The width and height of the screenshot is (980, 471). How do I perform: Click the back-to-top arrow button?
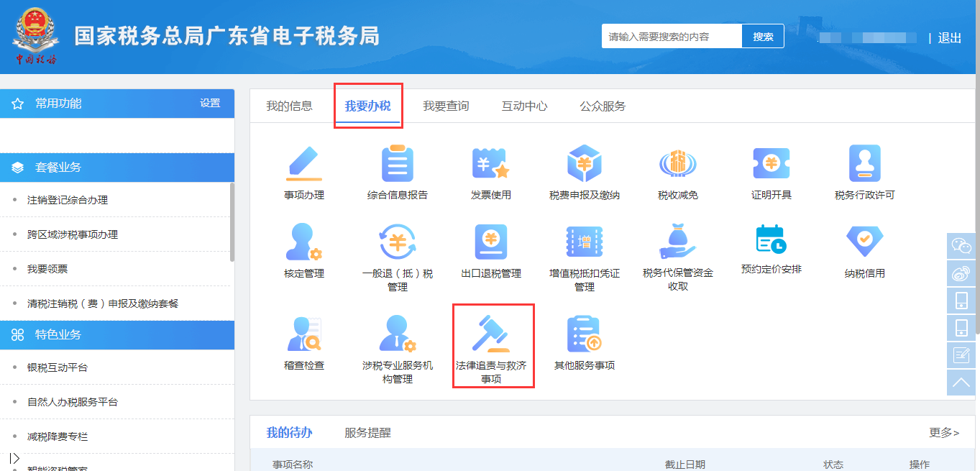[x=961, y=383]
